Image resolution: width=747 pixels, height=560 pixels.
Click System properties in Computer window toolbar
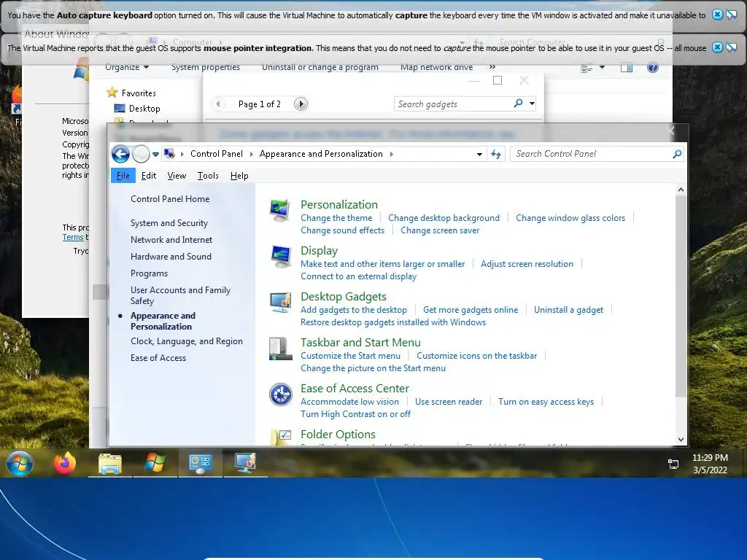click(x=205, y=67)
